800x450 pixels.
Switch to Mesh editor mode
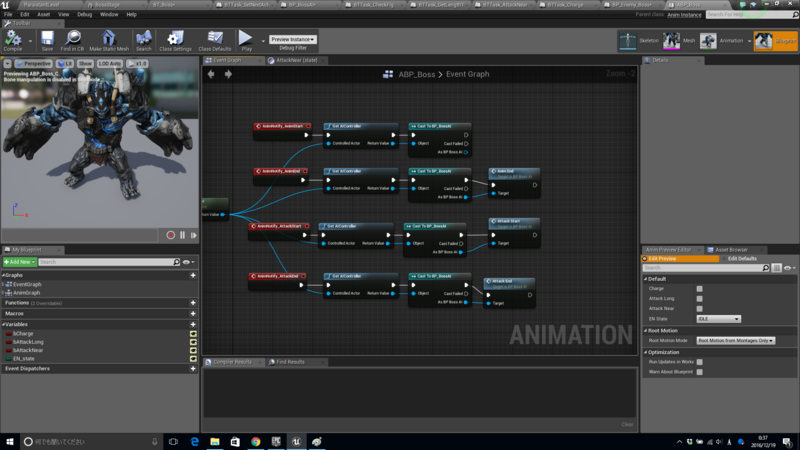tap(679, 41)
